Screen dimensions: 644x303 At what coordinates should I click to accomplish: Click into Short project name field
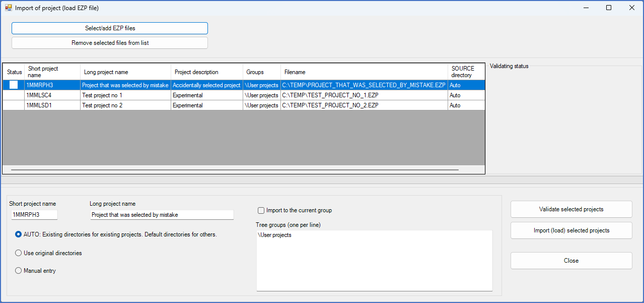[34, 215]
